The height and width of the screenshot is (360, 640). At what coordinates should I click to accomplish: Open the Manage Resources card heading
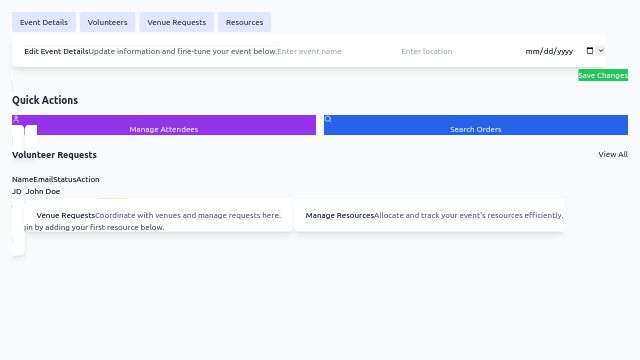tap(340, 215)
